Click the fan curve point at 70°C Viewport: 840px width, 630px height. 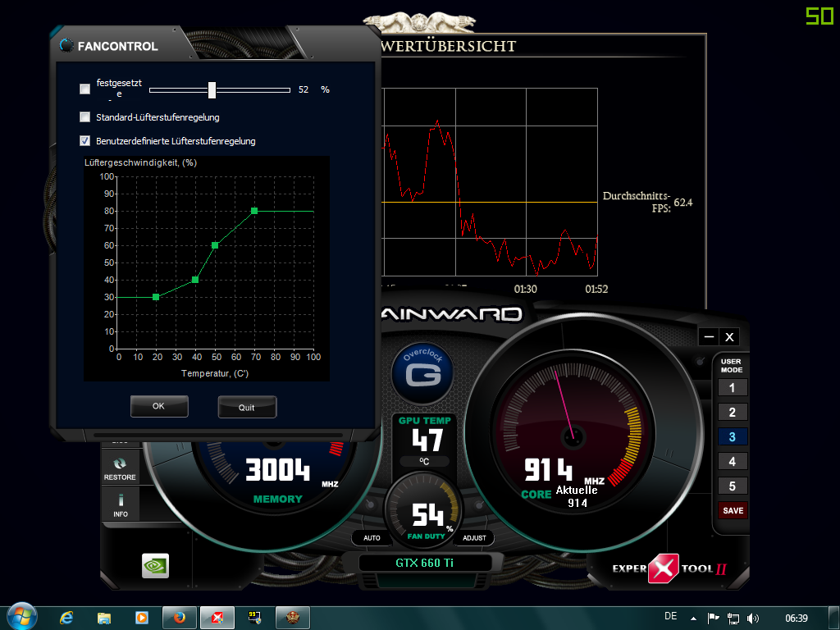(x=254, y=211)
